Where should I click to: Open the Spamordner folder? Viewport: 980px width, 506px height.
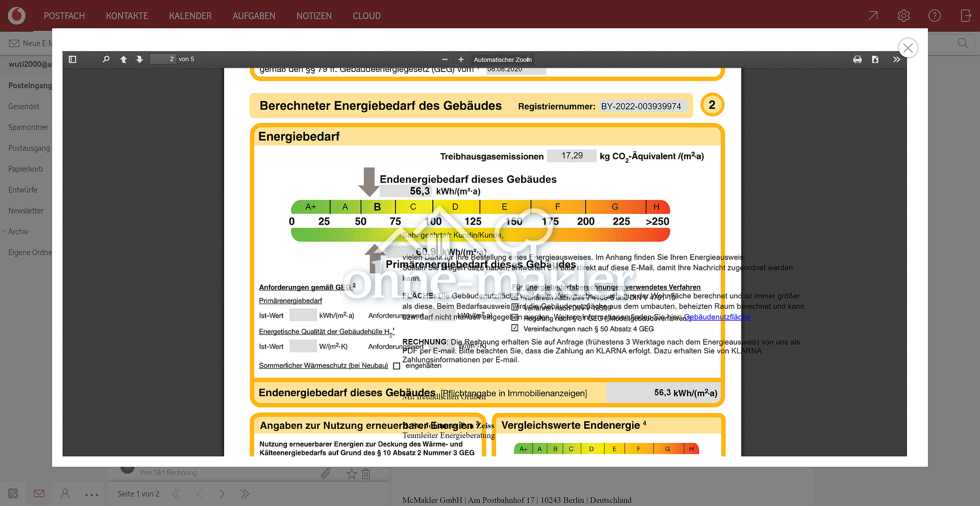(x=28, y=127)
